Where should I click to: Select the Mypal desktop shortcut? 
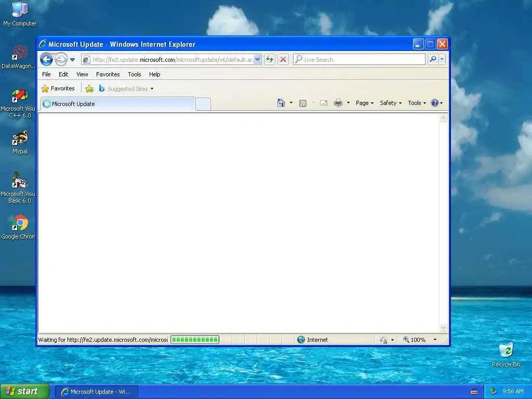[20, 142]
